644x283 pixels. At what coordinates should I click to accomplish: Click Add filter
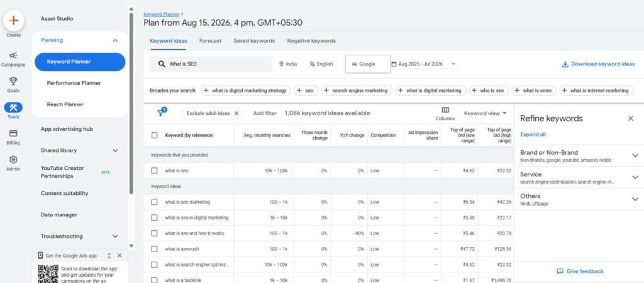[x=265, y=113]
